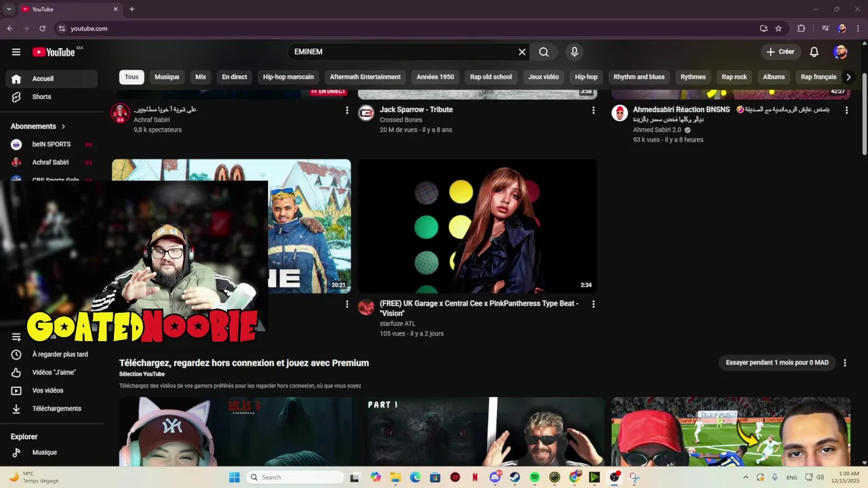Show hidden system tray icons

(x=746, y=477)
